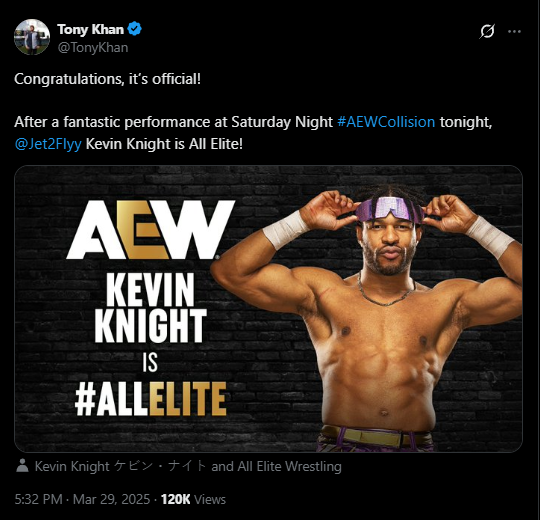The image size is (540, 520).
Task: Click the 'Kevin Knight is All Elite!' text
Action: pyautogui.click(x=164, y=144)
